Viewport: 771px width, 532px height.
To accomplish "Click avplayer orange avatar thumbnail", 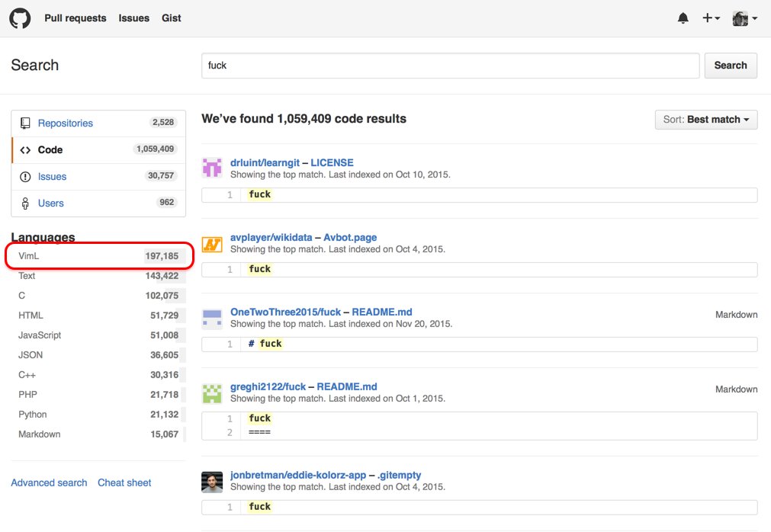I will [x=212, y=244].
